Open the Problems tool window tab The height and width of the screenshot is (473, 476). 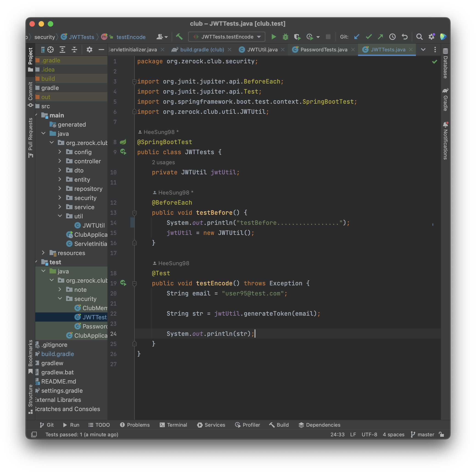134,425
